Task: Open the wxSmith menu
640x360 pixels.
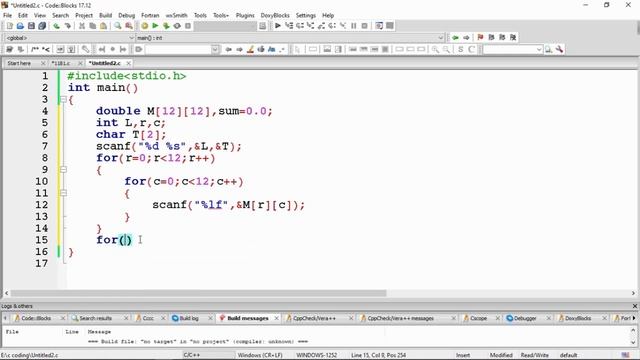Action: 176,15
